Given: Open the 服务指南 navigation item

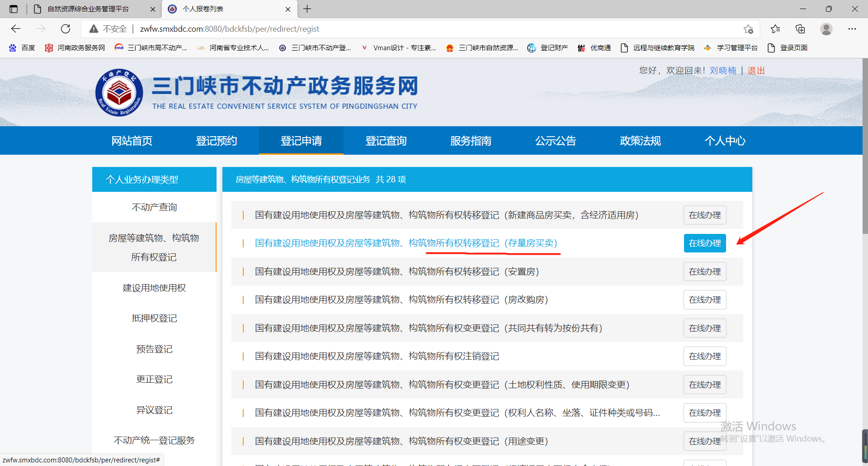Looking at the screenshot, I should click(471, 141).
